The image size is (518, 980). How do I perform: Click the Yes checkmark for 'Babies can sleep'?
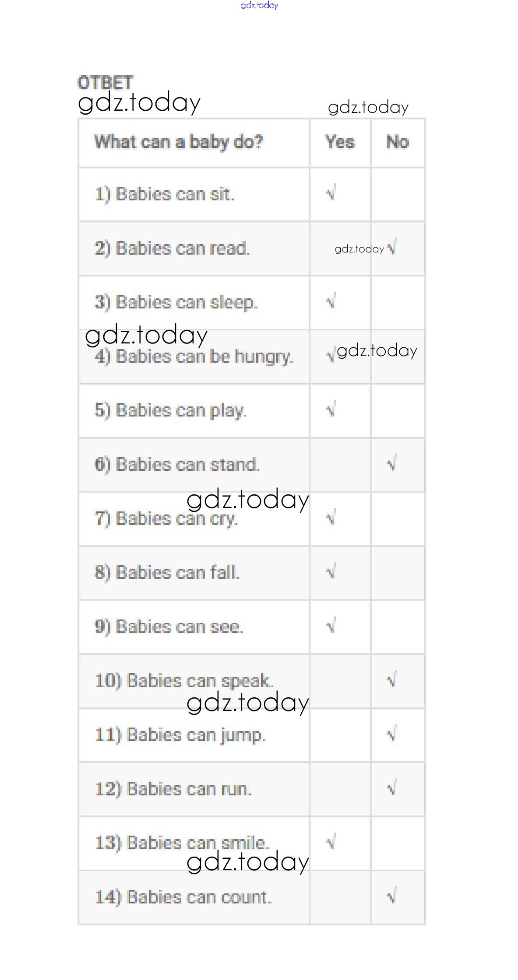331,301
